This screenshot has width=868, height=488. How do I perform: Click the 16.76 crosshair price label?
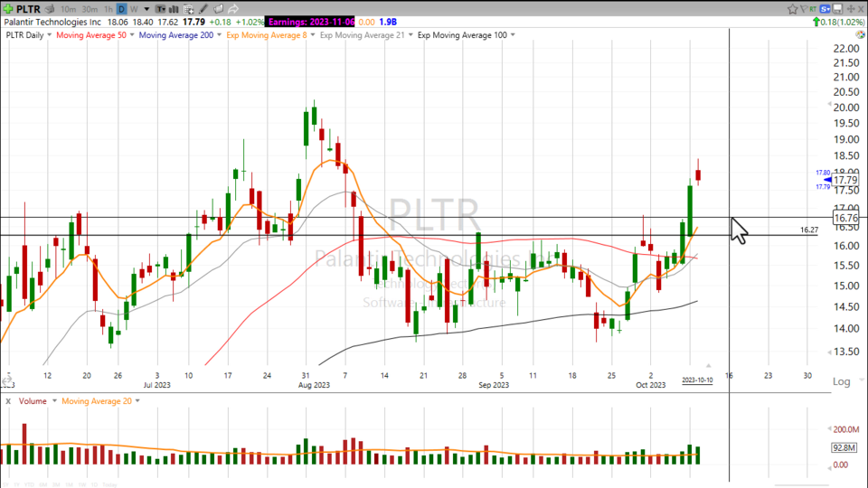click(845, 218)
